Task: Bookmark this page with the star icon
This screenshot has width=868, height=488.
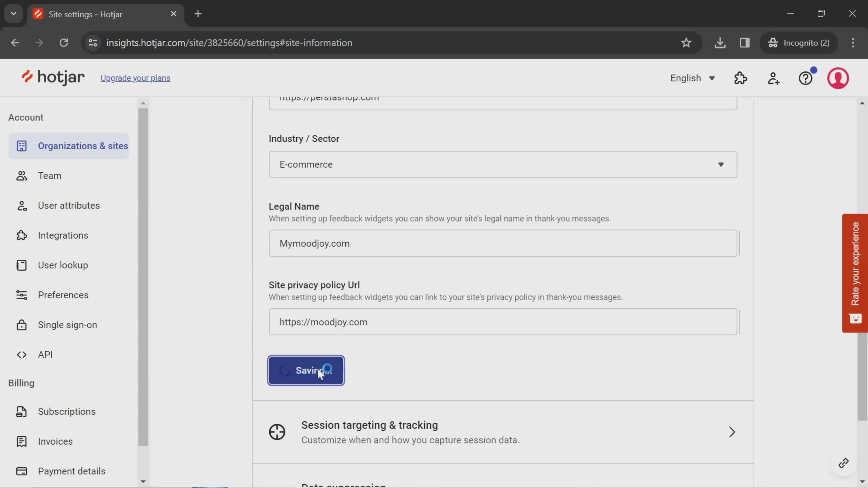Action: pyautogui.click(x=686, y=43)
